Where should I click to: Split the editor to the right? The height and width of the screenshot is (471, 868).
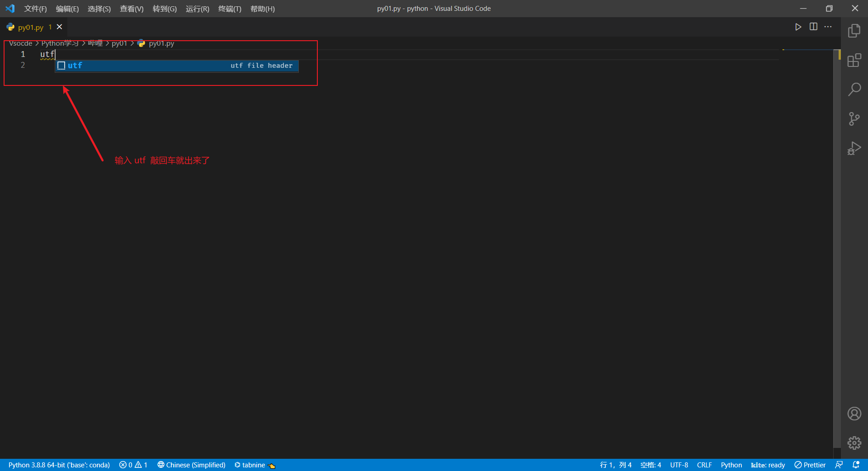[813, 27]
